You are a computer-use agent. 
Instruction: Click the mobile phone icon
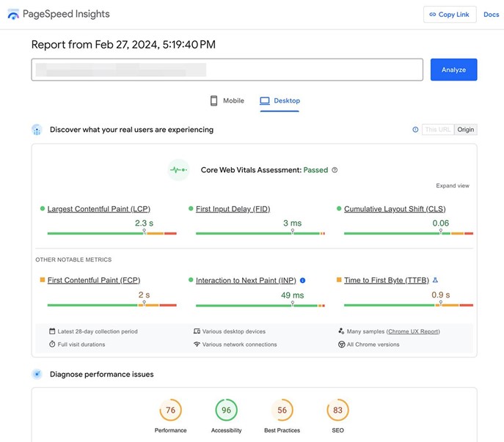213,100
